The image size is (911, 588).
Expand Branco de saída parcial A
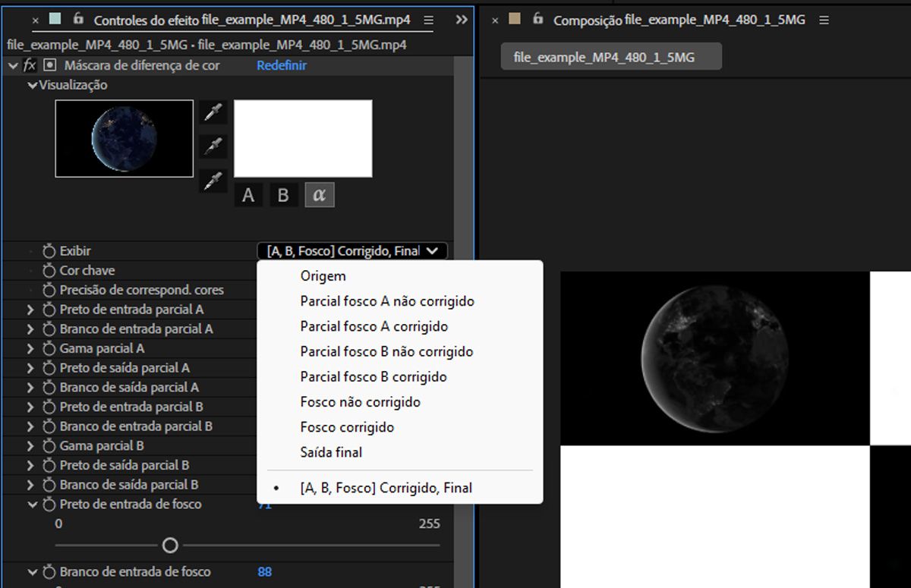point(31,387)
